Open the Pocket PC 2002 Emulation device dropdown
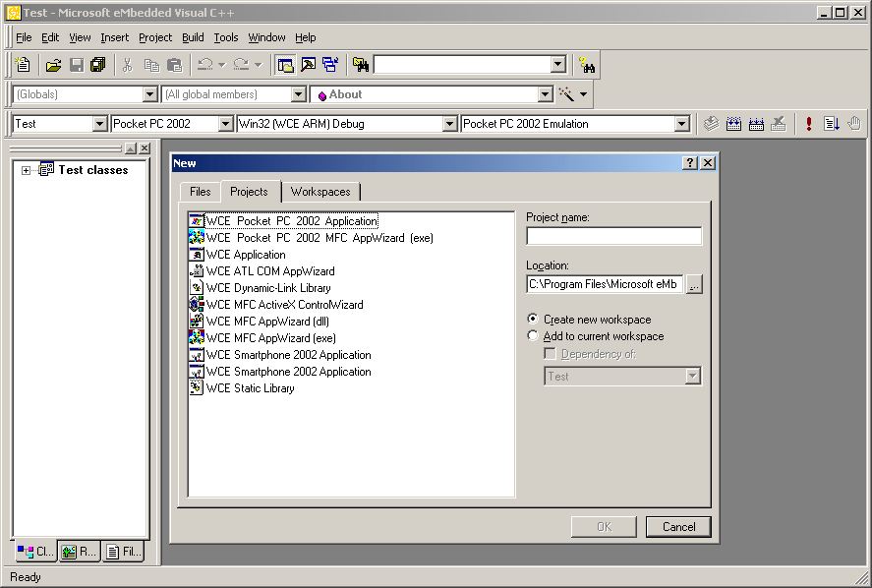Viewport: 872px width, 588px height. point(682,124)
